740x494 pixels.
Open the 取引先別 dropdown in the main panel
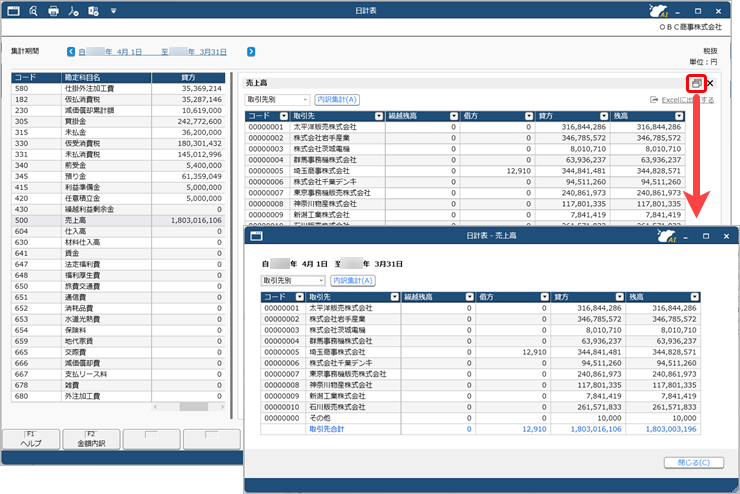pyautogui.click(x=277, y=100)
